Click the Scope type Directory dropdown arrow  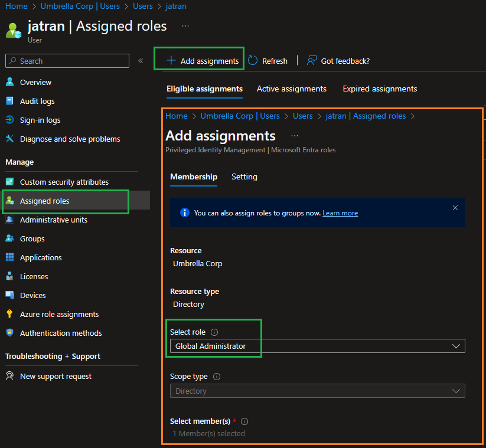[456, 391]
